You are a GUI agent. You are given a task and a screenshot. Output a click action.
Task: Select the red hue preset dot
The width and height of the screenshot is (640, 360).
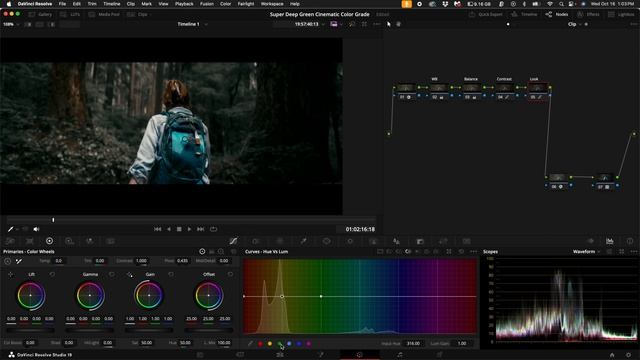pos(260,344)
